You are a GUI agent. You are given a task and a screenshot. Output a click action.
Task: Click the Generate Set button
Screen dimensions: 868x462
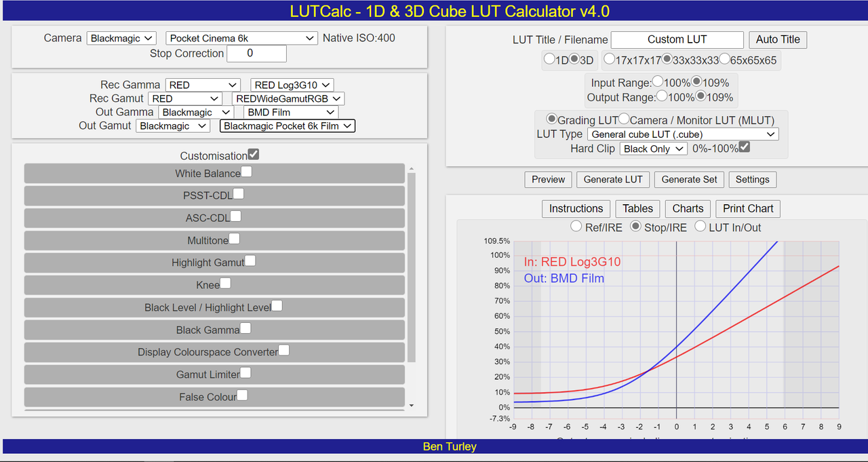coord(689,180)
